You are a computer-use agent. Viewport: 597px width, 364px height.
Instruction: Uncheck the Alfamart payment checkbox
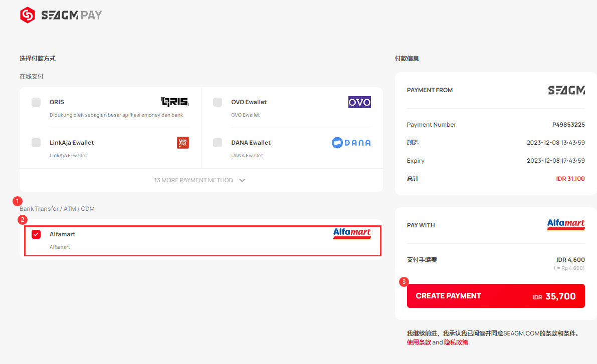36,234
